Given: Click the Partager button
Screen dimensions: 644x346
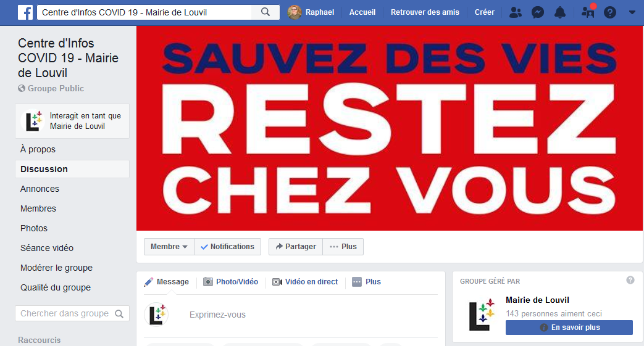Looking at the screenshot, I should tap(296, 247).
